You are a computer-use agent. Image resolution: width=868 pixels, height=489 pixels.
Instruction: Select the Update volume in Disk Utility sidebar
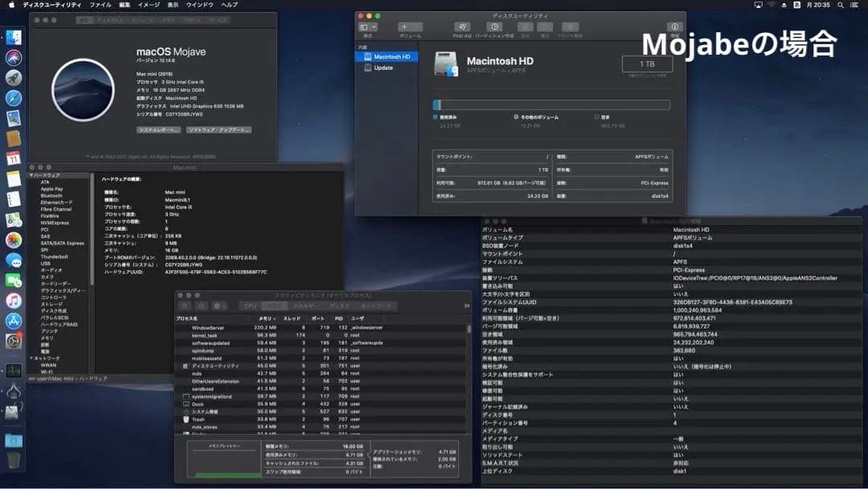(x=384, y=68)
